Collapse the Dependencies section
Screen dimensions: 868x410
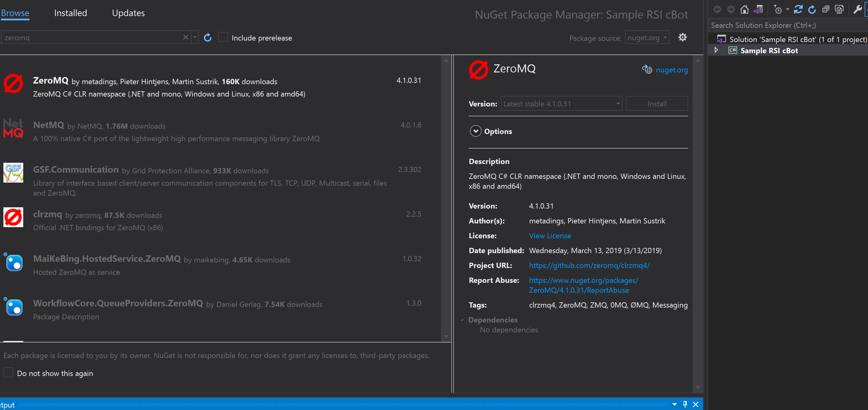(462, 320)
